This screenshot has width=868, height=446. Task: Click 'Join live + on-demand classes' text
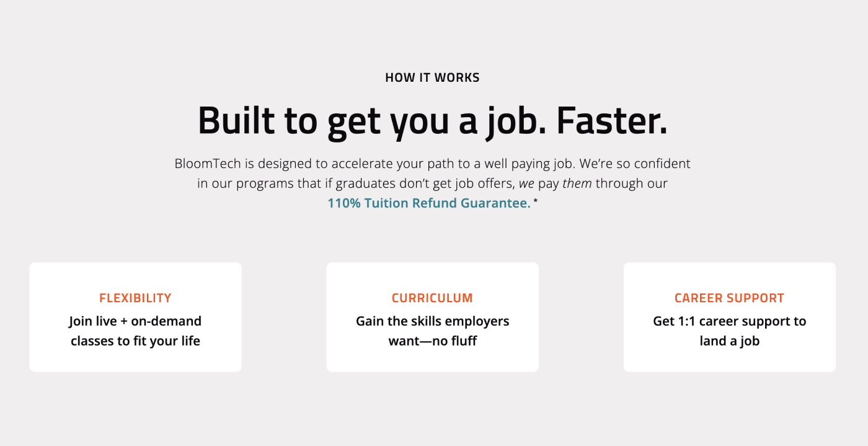[x=135, y=331]
